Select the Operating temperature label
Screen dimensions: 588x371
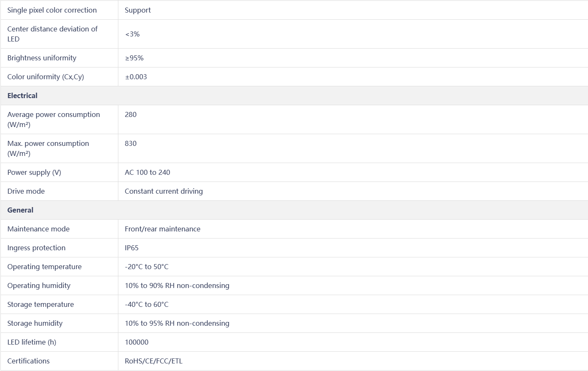tap(44, 267)
